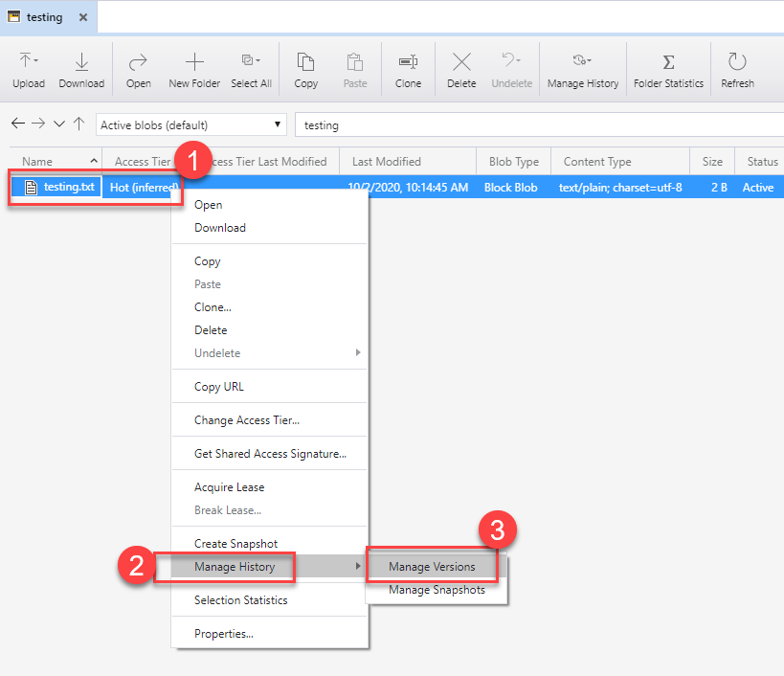The height and width of the screenshot is (676, 784).
Task: Choose Manage Snapshots from the submenu
Action: (437, 590)
